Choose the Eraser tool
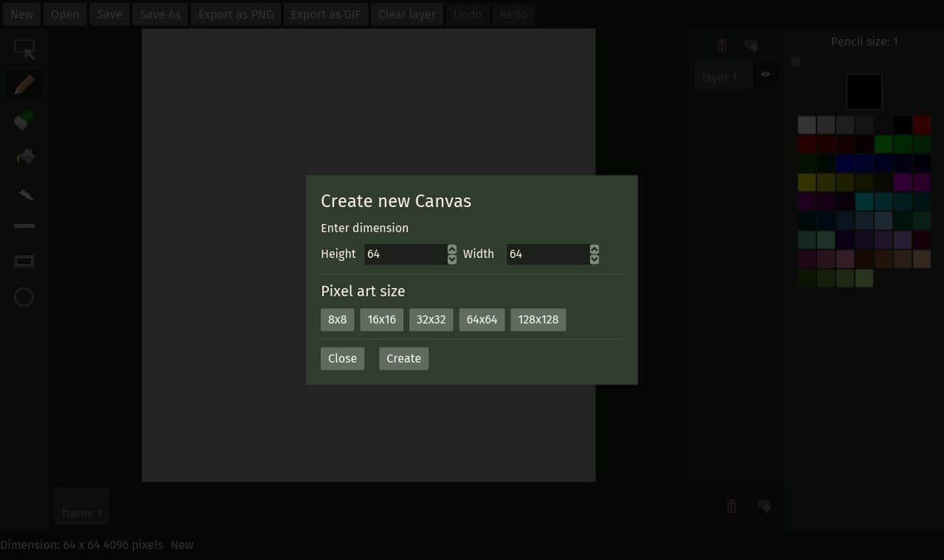Image resolution: width=944 pixels, height=560 pixels. (x=24, y=120)
